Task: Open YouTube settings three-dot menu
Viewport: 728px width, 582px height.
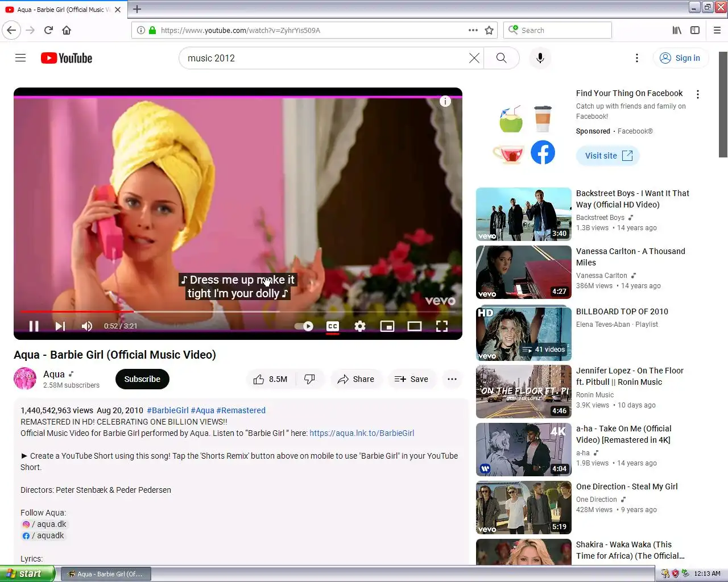Action: [x=637, y=58]
